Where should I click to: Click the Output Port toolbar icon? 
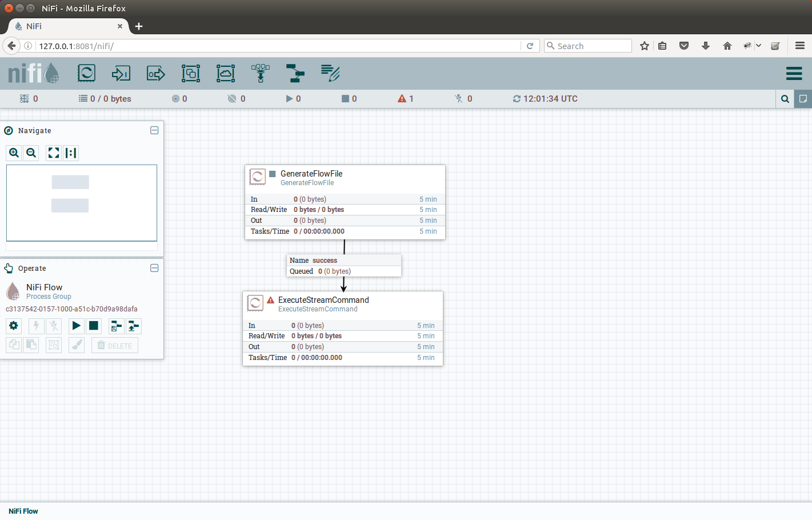155,73
